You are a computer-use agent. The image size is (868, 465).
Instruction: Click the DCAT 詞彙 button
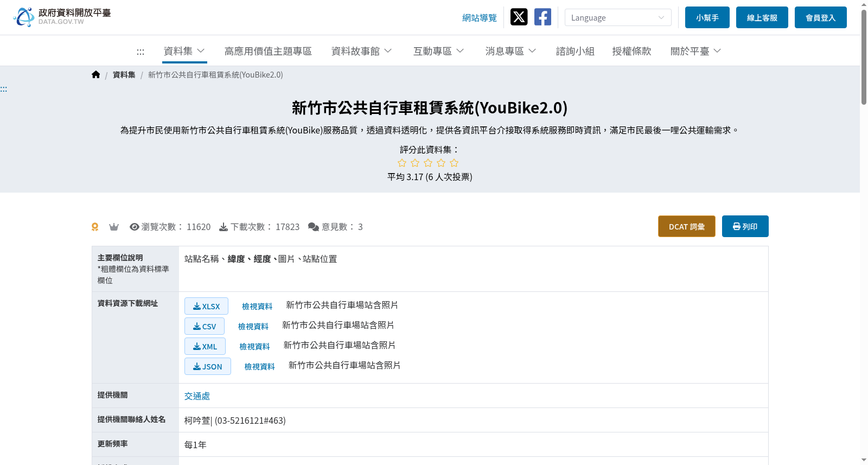click(687, 226)
